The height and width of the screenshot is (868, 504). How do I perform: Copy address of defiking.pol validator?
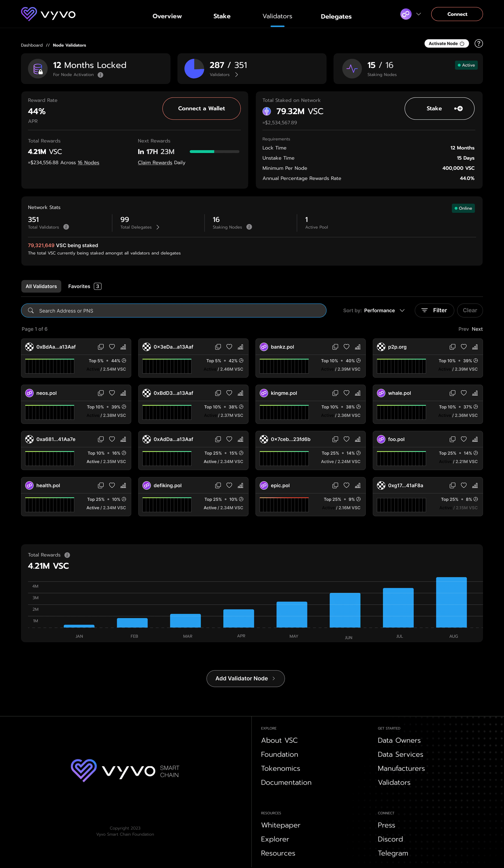218,485
